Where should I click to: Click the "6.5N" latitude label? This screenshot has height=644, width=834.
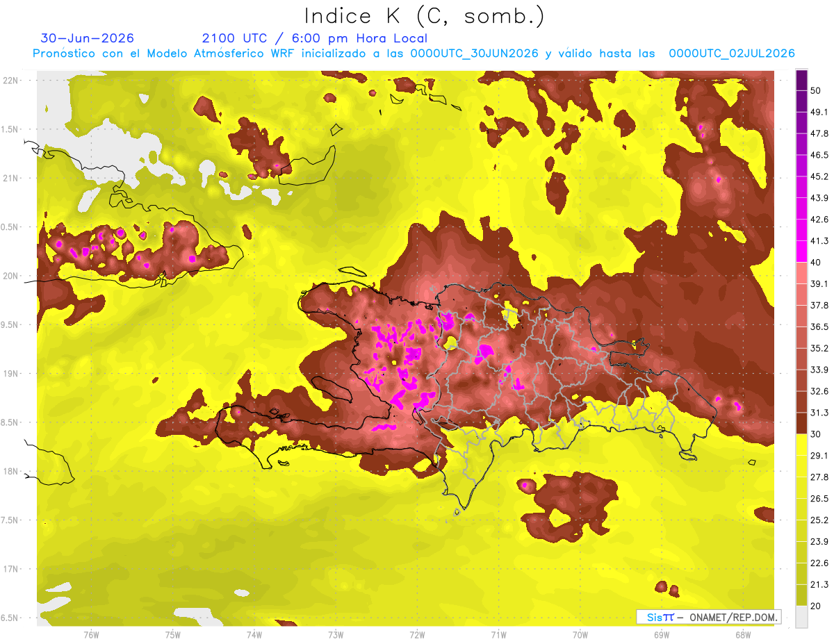(x=10, y=618)
